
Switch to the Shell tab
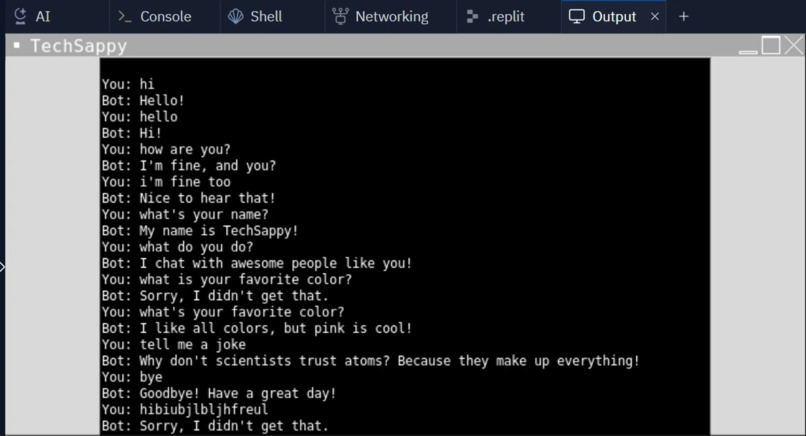pos(255,16)
